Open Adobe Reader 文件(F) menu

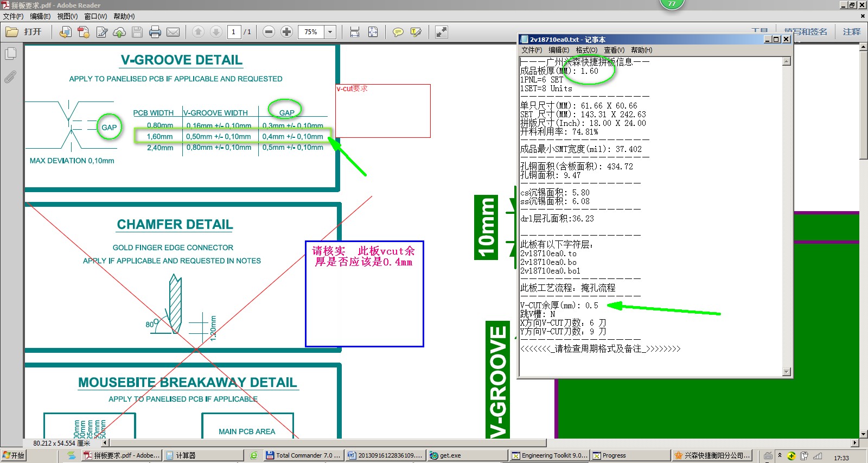(x=13, y=16)
